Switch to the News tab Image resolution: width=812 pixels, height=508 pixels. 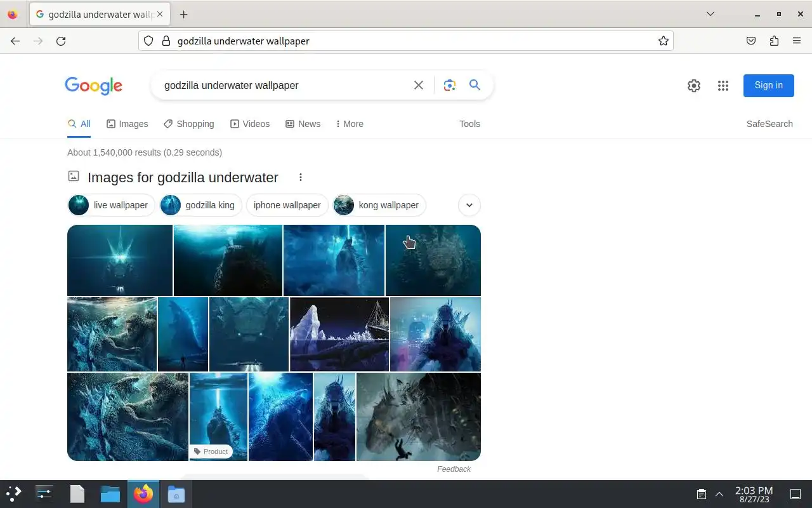click(303, 124)
